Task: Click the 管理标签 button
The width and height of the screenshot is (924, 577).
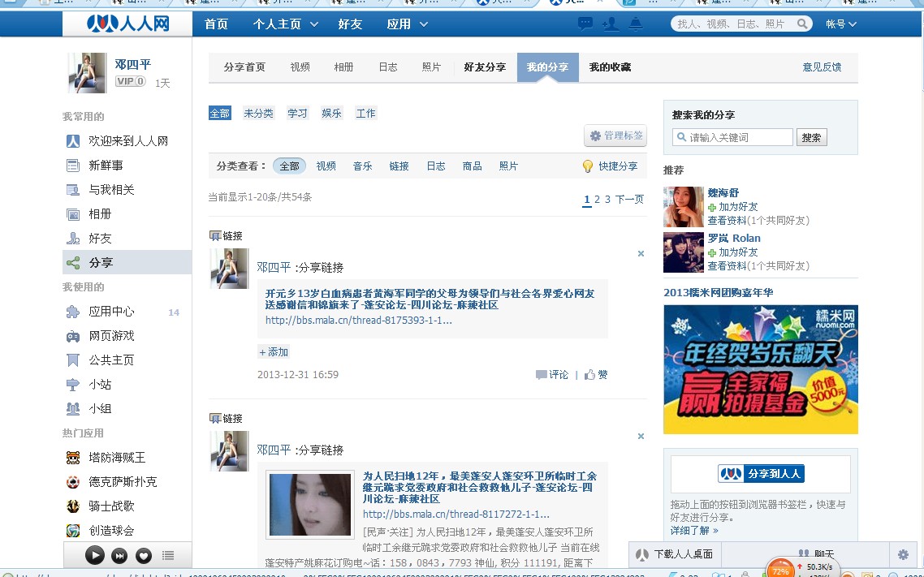Action: (615, 136)
